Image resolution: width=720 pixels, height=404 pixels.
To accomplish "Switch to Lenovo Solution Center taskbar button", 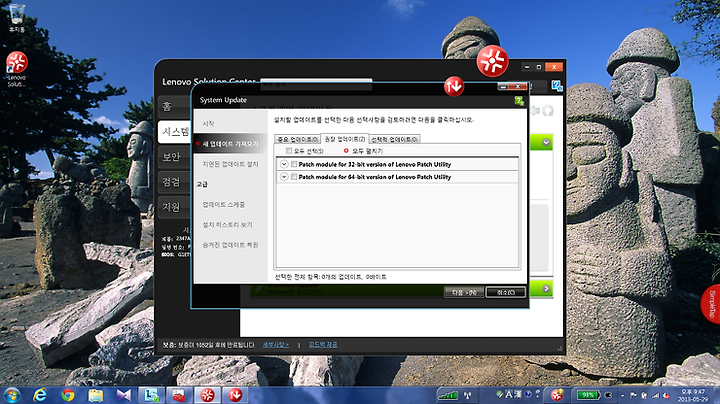I will pyautogui.click(x=207, y=395).
